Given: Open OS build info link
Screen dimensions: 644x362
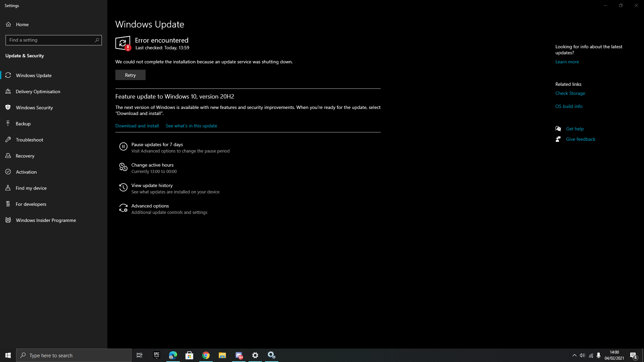Looking at the screenshot, I should (569, 106).
